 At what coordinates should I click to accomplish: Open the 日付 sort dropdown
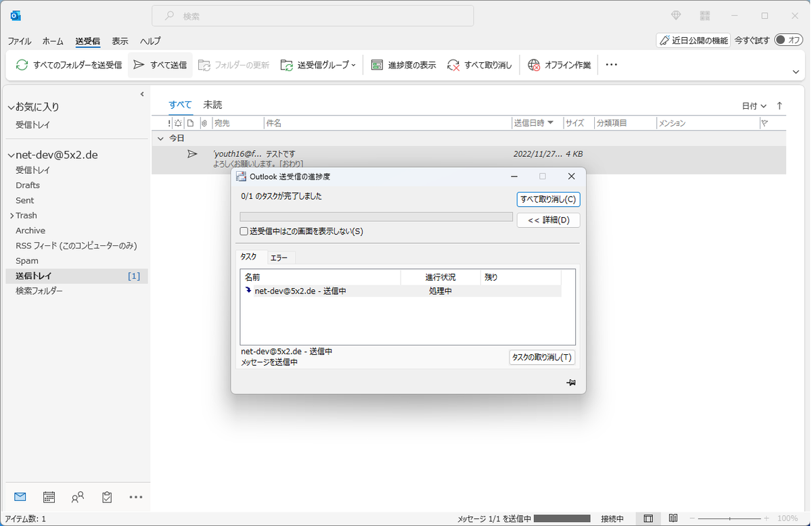pyautogui.click(x=754, y=106)
